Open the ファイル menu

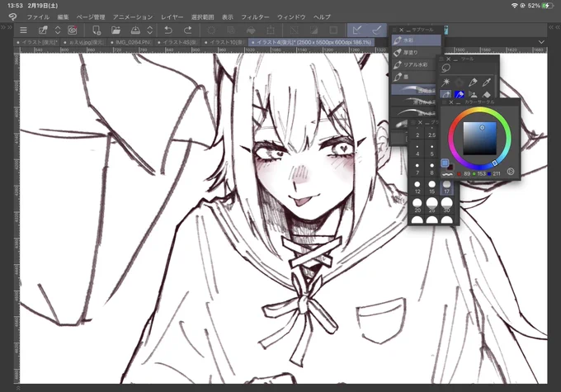click(38, 17)
